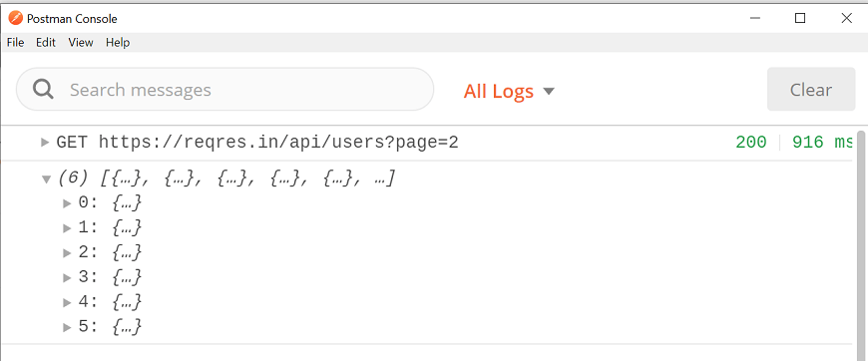Expand array item 5
The width and height of the screenshot is (868, 361).
coord(67,327)
